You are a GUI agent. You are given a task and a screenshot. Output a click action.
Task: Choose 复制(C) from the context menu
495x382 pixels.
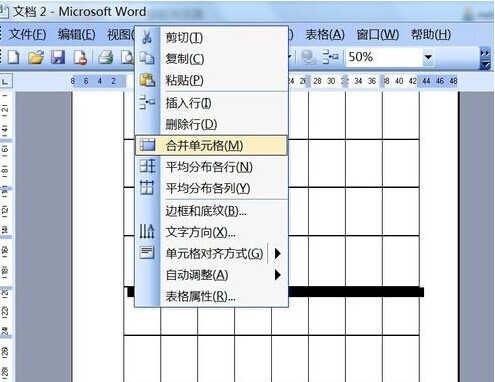(x=211, y=59)
